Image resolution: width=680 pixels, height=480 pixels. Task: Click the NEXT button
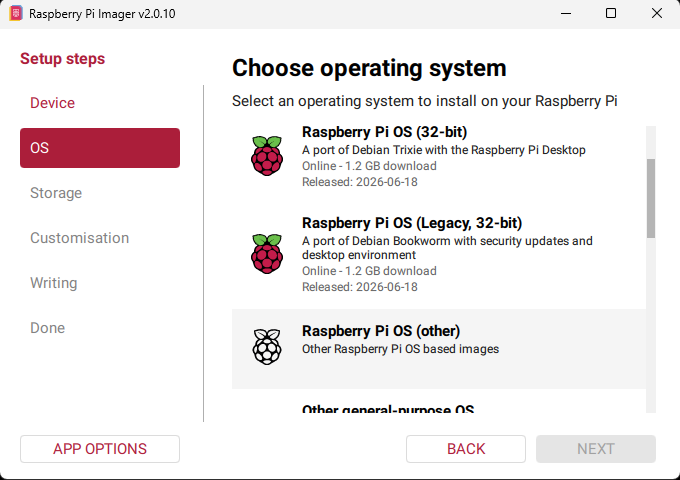tap(596, 449)
